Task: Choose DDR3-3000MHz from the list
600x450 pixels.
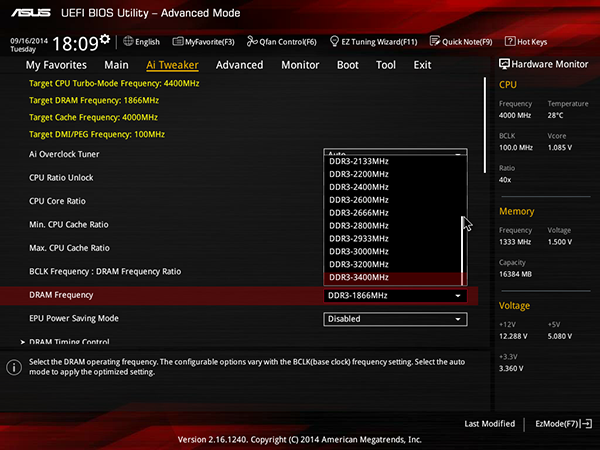Action: click(x=393, y=251)
